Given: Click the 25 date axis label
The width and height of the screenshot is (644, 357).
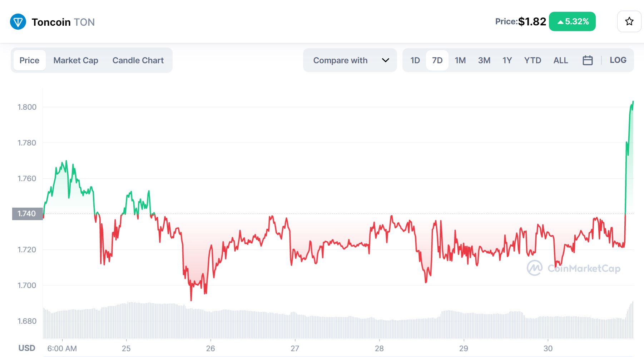Looking at the screenshot, I should 126,348.
